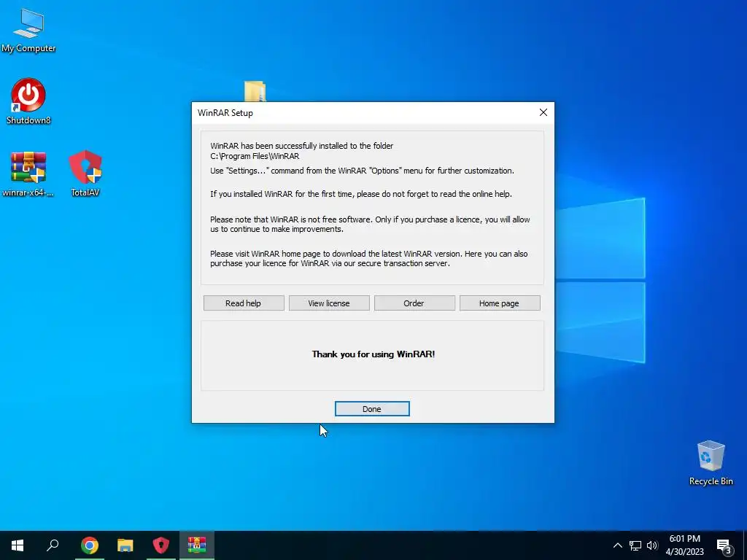
Task: Finish setup with Done button
Action: coord(372,409)
